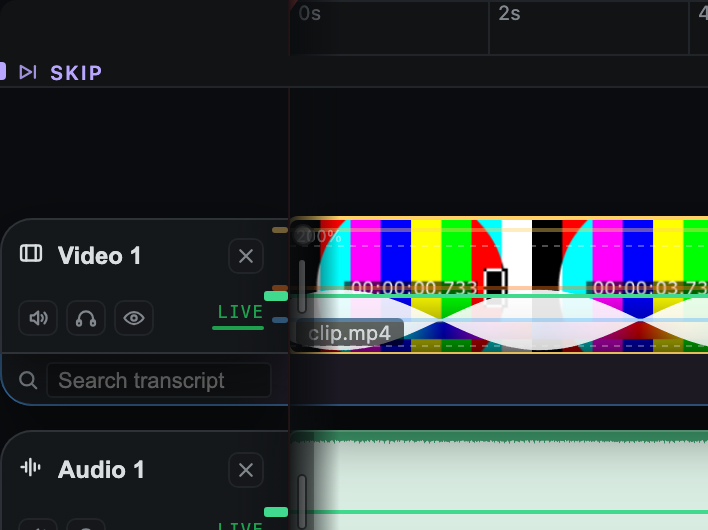Click the Video 1 film strip icon
Screen dimensions: 708x530
(31, 253)
